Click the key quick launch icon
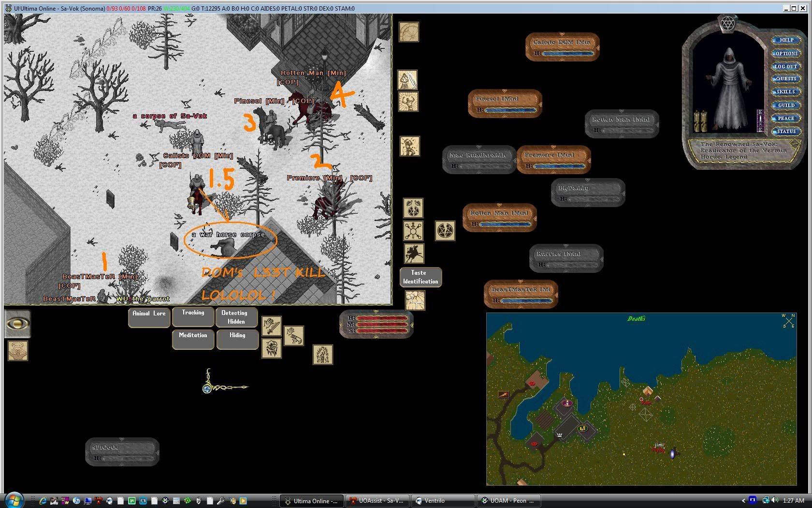812x508 pixels. point(220,501)
